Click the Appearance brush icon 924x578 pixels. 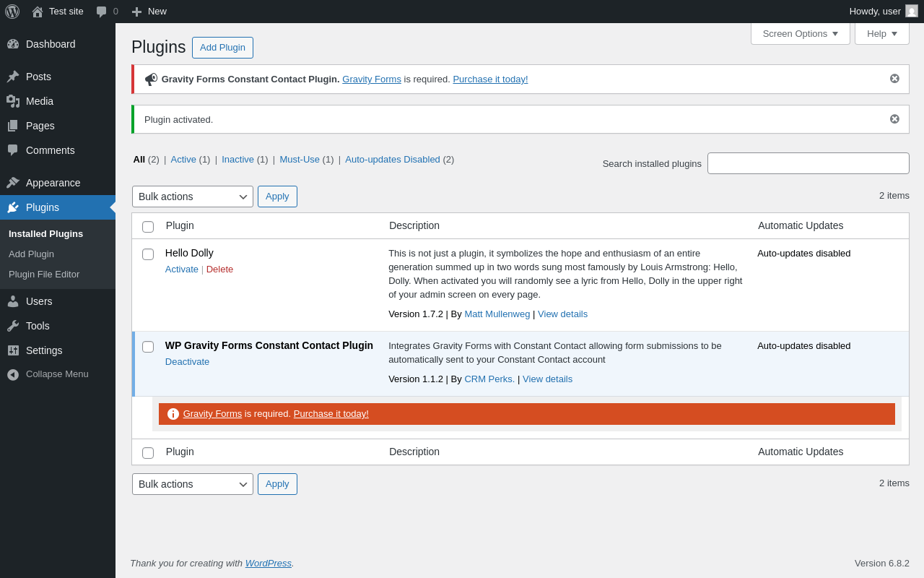(x=13, y=183)
